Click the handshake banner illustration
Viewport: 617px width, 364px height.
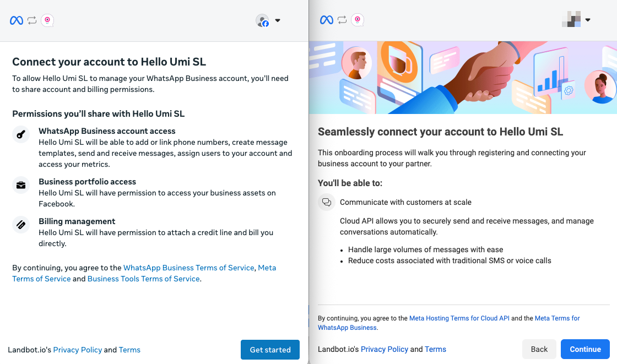(x=463, y=78)
